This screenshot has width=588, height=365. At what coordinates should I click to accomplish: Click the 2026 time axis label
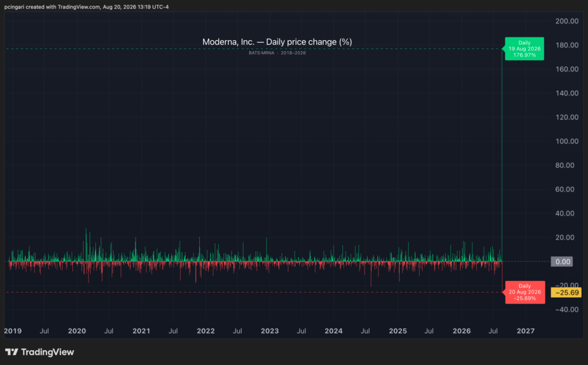click(x=462, y=331)
